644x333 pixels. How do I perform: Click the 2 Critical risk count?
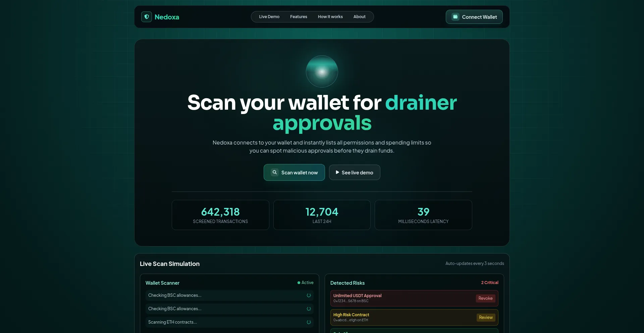490,283
